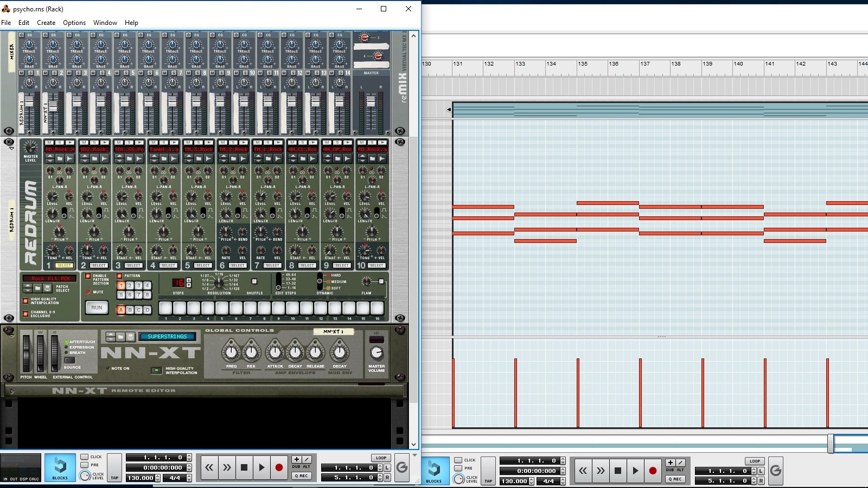This screenshot has width=868, height=488.
Task: Click the rack Blocks icon
Action: (x=60, y=468)
